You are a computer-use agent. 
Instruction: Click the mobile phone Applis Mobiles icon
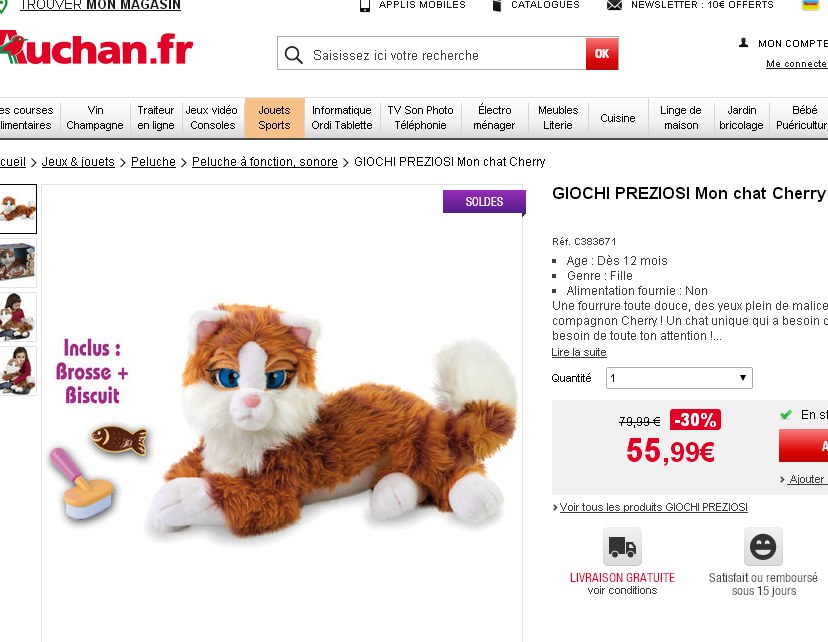tap(364, 5)
